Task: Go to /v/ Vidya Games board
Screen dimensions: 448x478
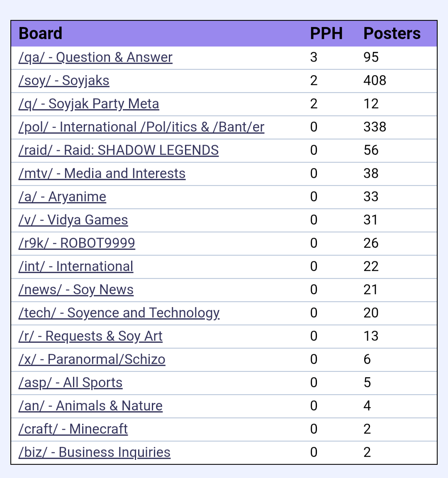Action: (x=73, y=220)
